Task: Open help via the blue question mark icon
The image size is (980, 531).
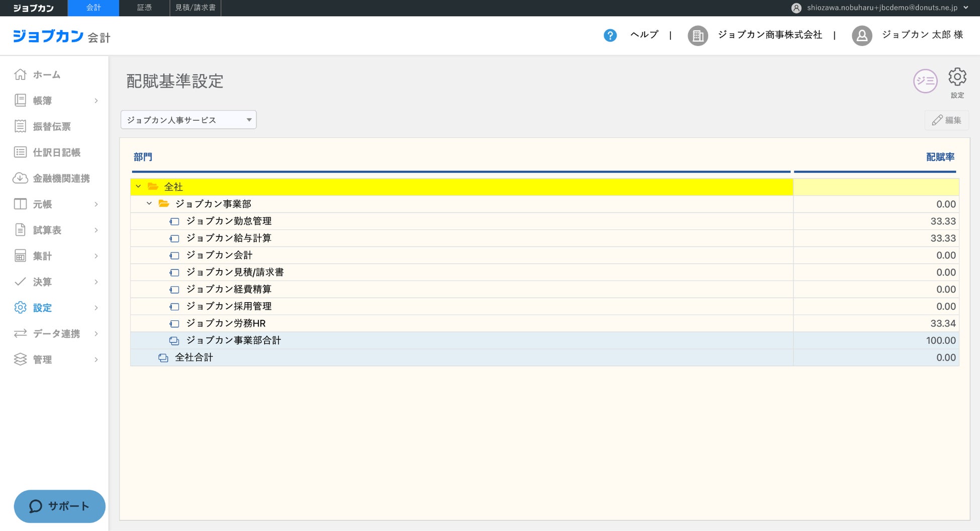Action: tap(610, 35)
